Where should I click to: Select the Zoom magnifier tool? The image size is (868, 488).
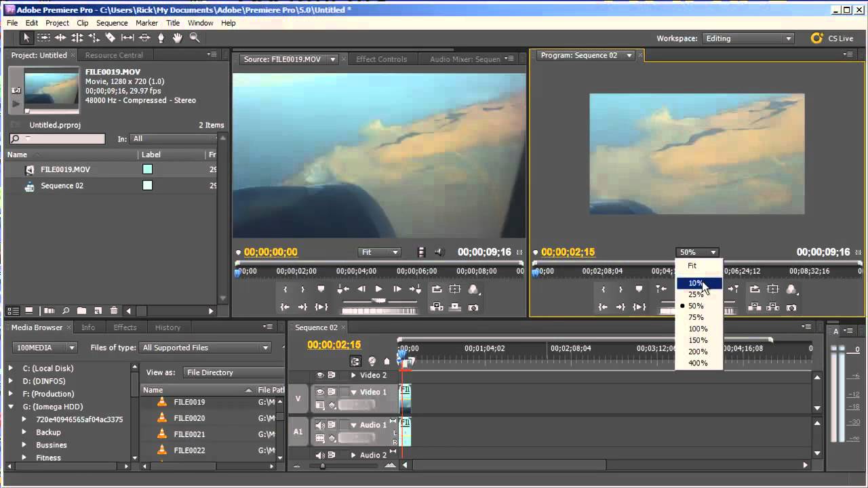pyautogui.click(x=195, y=39)
